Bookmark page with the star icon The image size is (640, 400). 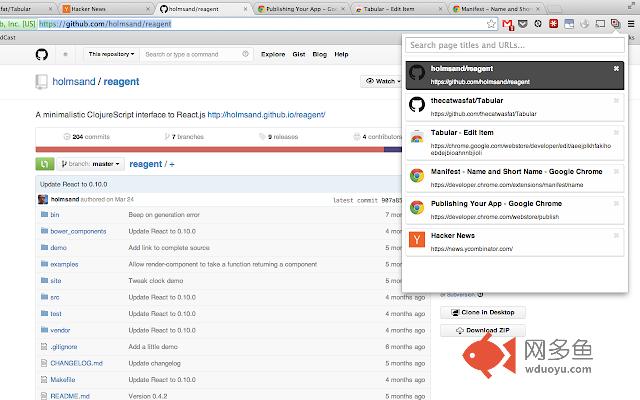491,24
